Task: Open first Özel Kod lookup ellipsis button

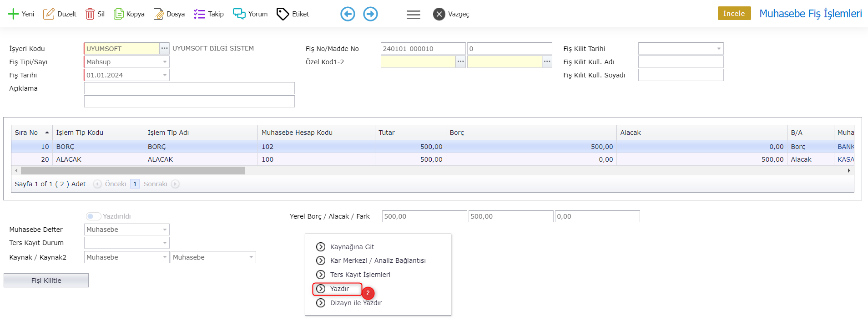Action: [x=460, y=61]
